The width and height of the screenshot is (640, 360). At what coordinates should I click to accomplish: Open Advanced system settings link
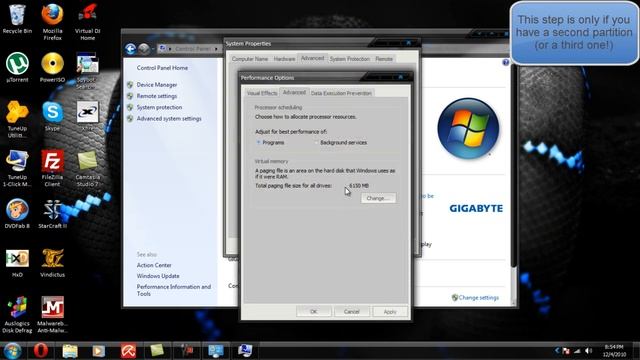[169, 119]
